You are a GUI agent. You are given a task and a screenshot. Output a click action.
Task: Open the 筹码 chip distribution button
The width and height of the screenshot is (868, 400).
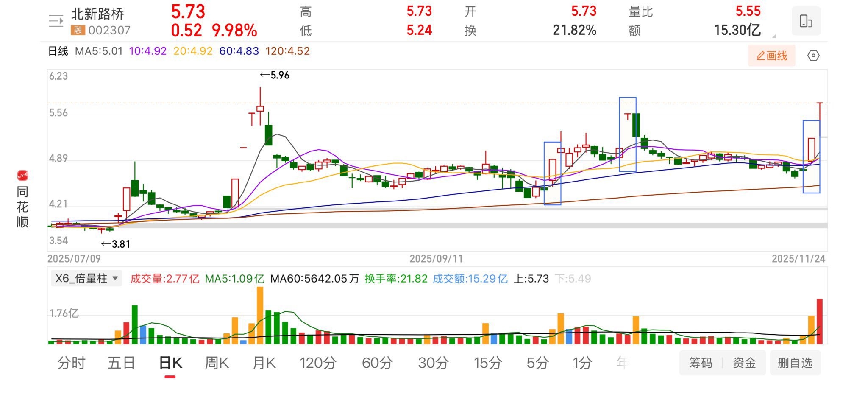coord(701,363)
